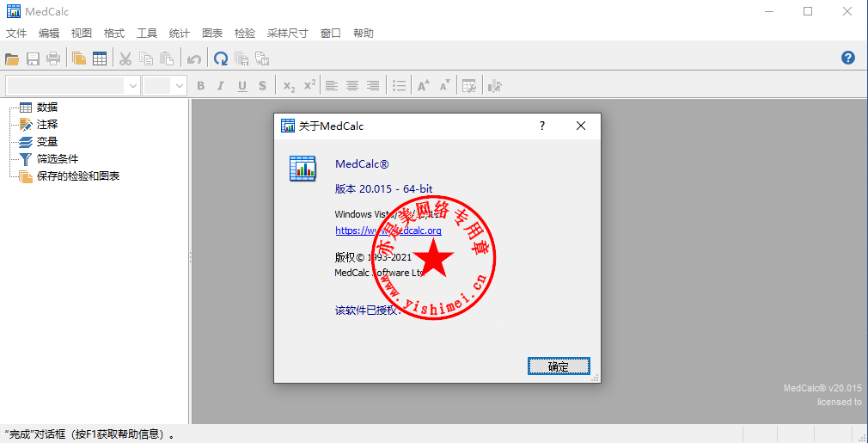Viewport: 868px width, 443px height.
Task: Click the 数据 table icon in tree
Action: pyautogui.click(x=26, y=108)
